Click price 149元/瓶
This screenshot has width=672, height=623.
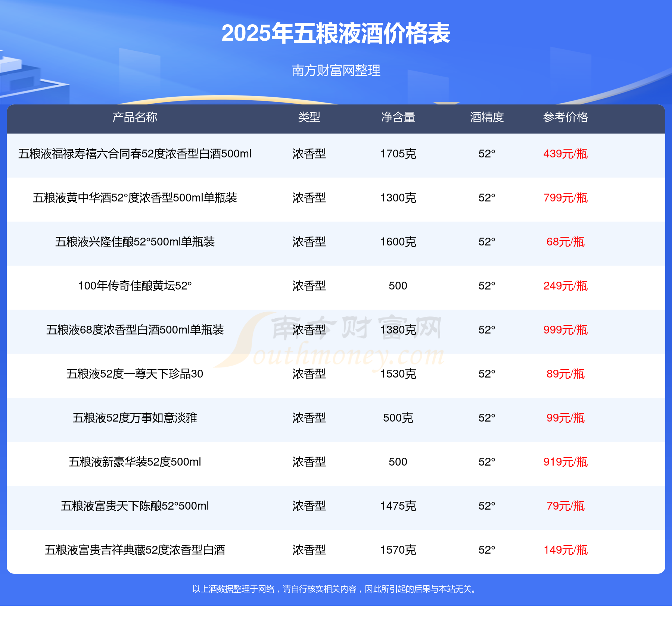point(566,550)
